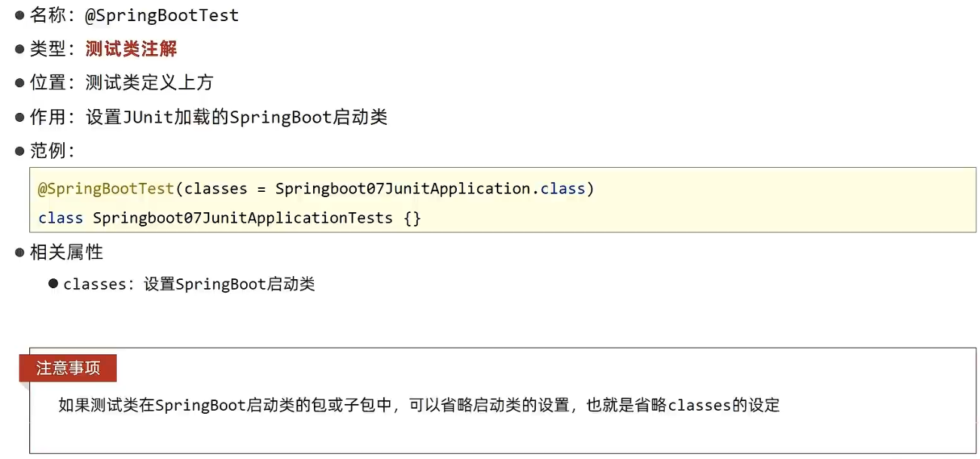Click the classes attribute description line

[189, 284]
